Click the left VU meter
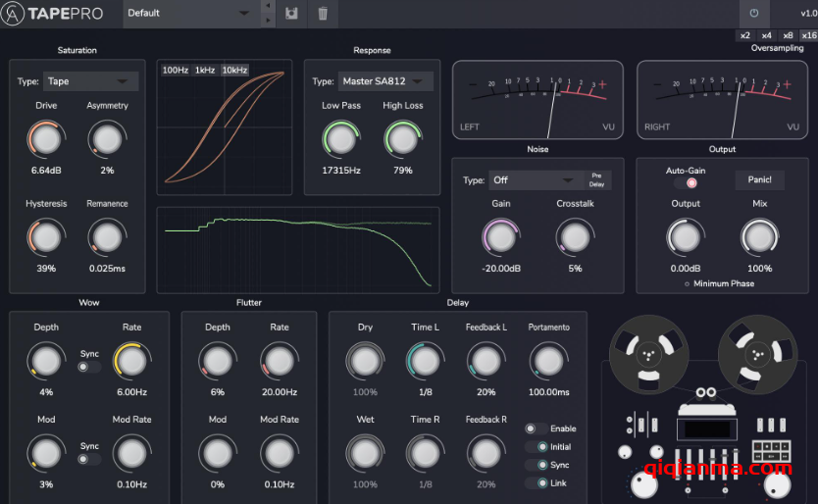 point(537,99)
